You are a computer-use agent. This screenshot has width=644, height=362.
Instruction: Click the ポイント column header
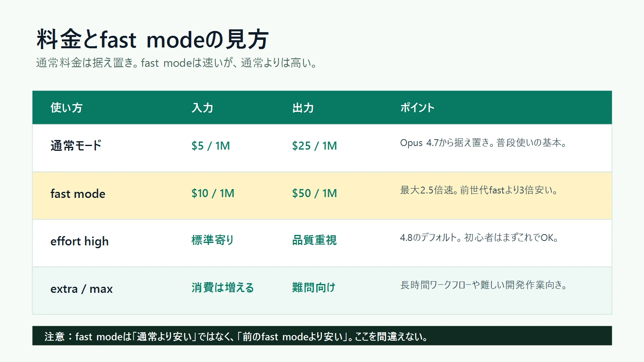click(417, 108)
